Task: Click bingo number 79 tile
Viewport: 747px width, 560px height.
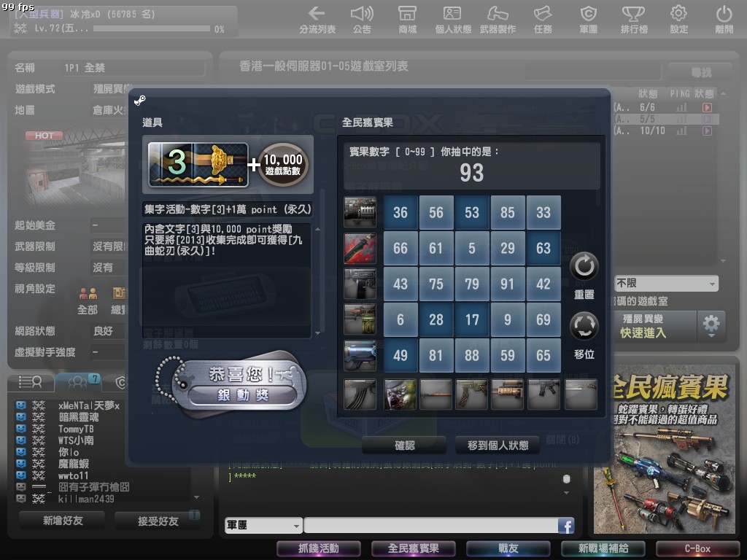Action: [x=472, y=284]
